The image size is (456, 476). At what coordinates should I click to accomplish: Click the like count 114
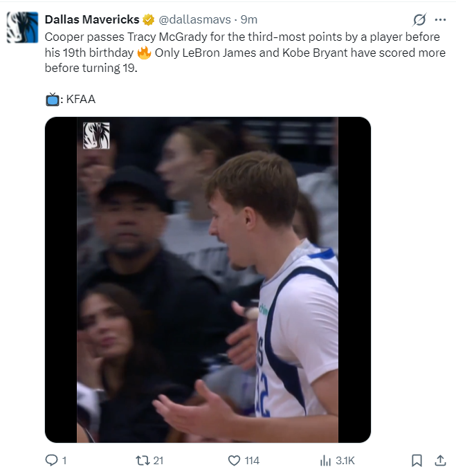tap(251, 460)
